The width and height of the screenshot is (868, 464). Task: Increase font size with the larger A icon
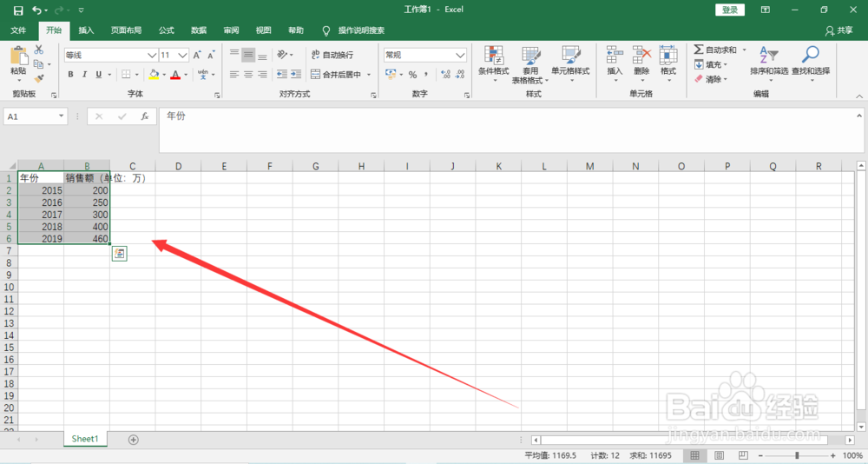point(197,55)
